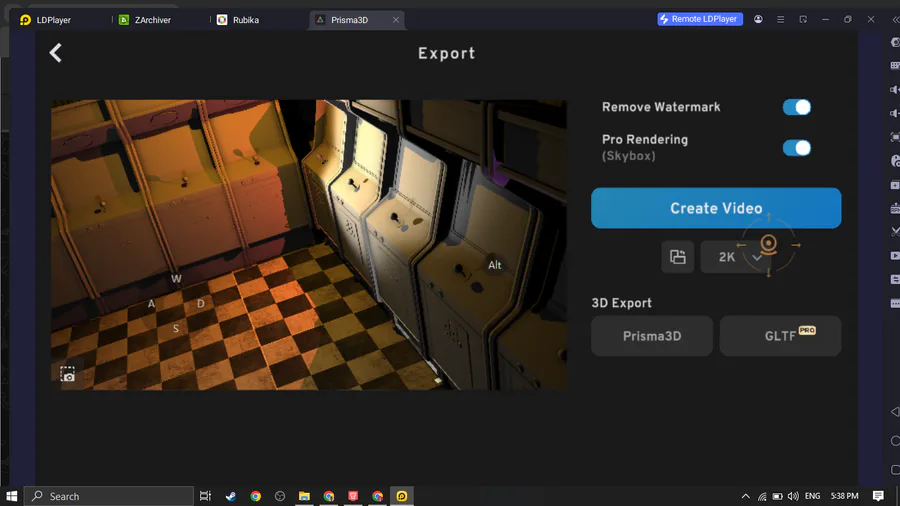Click the Alt key mapping overlay
The image size is (900, 506).
pyautogui.click(x=495, y=265)
